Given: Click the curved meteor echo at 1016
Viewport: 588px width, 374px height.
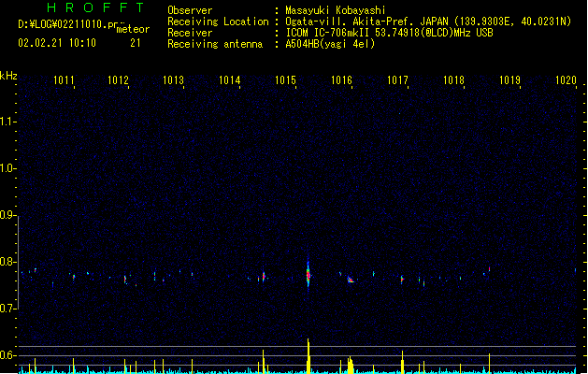Looking at the screenshot, I should (x=351, y=280).
